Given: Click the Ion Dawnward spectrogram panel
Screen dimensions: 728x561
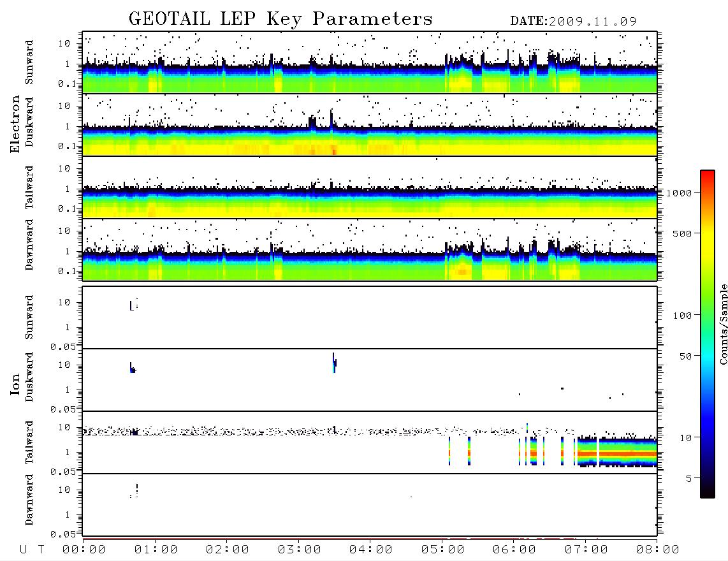Looking at the screenshot, I should coord(370,504).
